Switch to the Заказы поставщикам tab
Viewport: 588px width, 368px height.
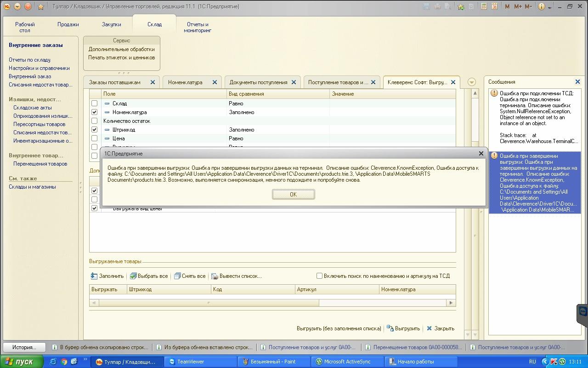click(115, 82)
